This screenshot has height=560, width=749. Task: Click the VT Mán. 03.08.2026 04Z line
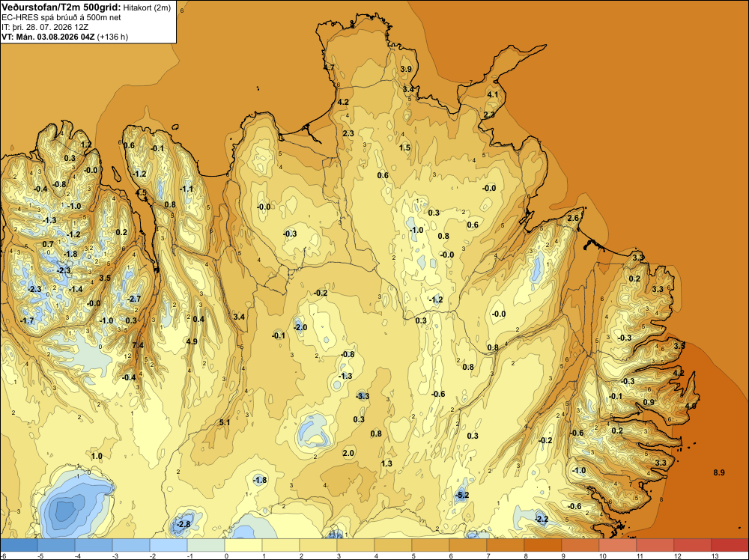65,37
